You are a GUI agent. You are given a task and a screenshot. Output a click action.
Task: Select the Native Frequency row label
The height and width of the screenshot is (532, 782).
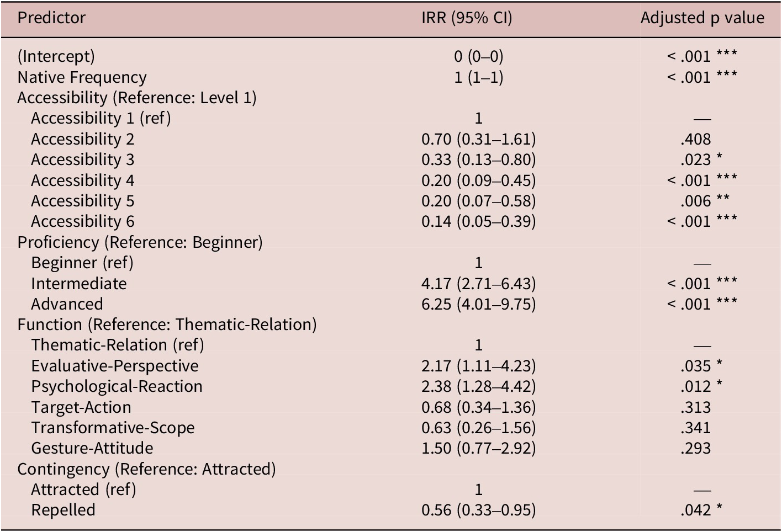coord(82,77)
